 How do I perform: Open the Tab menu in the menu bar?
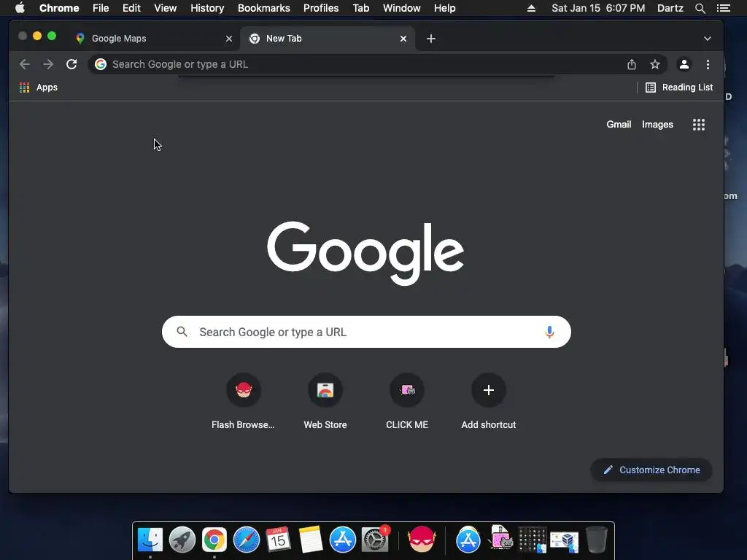click(x=360, y=8)
